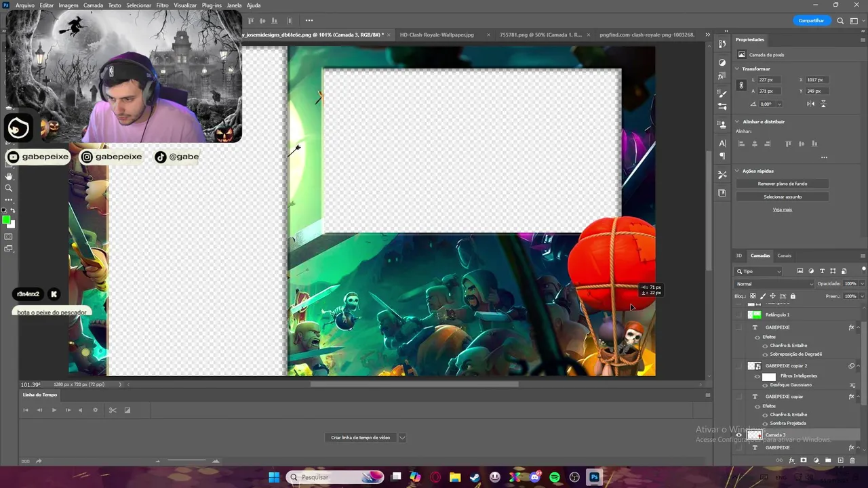Open the Filtro menu
The height and width of the screenshot is (488, 868).
(x=162, y=5)
